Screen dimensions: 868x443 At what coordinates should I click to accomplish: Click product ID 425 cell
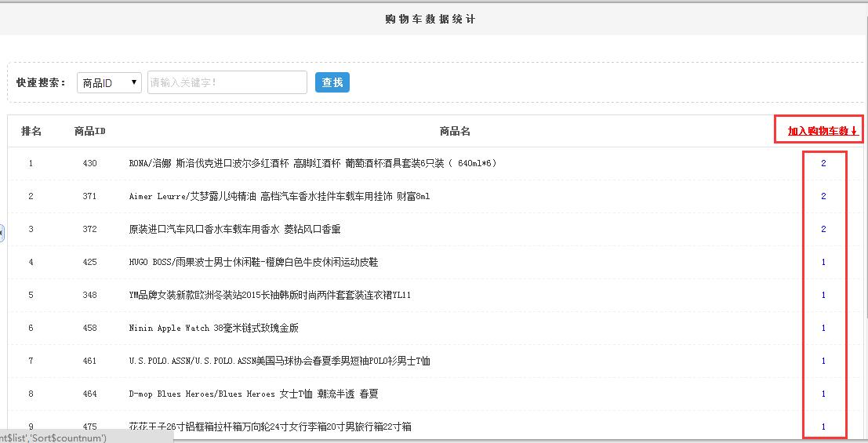click(89, 262)
